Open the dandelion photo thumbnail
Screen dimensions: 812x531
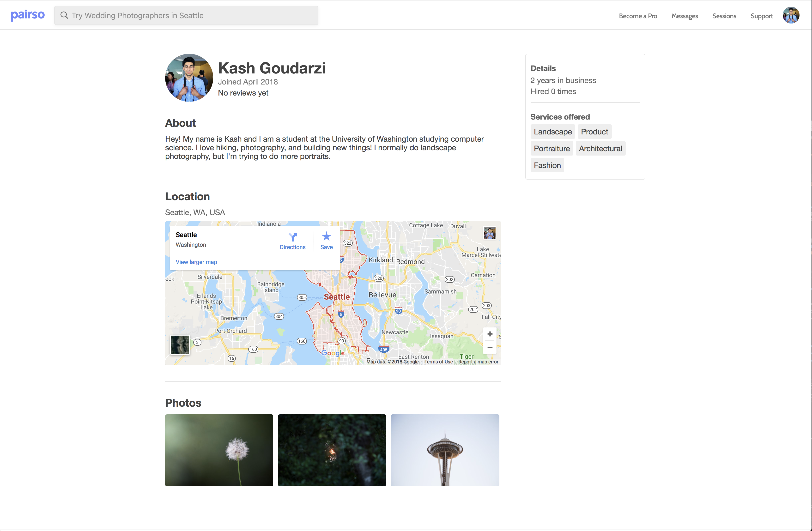point(219,450)
